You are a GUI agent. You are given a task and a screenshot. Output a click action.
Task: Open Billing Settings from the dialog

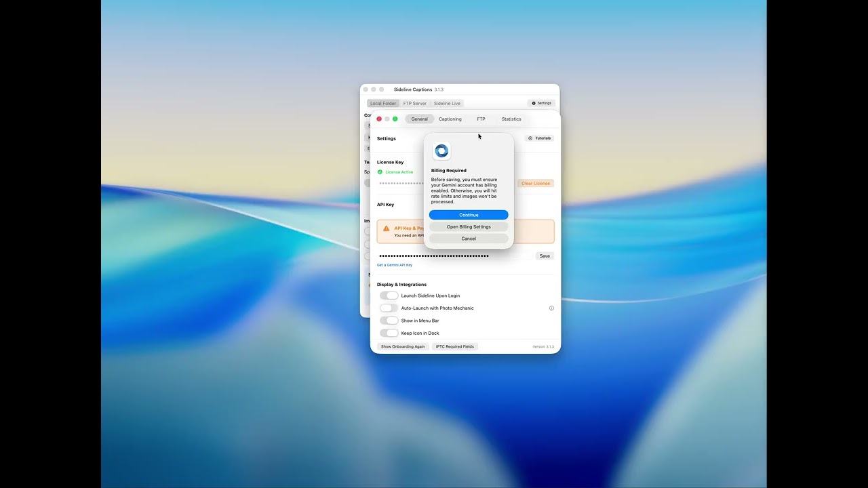(x=469, y=227)
